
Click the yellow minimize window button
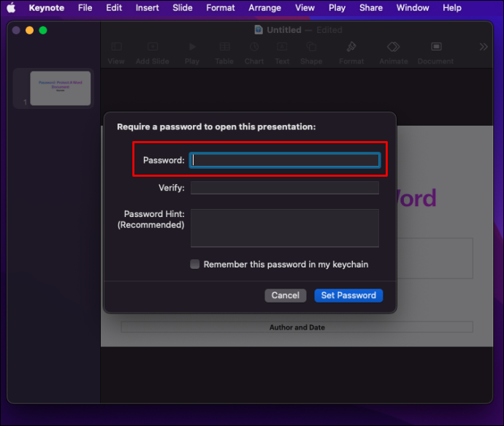pyautogui.click(x=29, y=30)
